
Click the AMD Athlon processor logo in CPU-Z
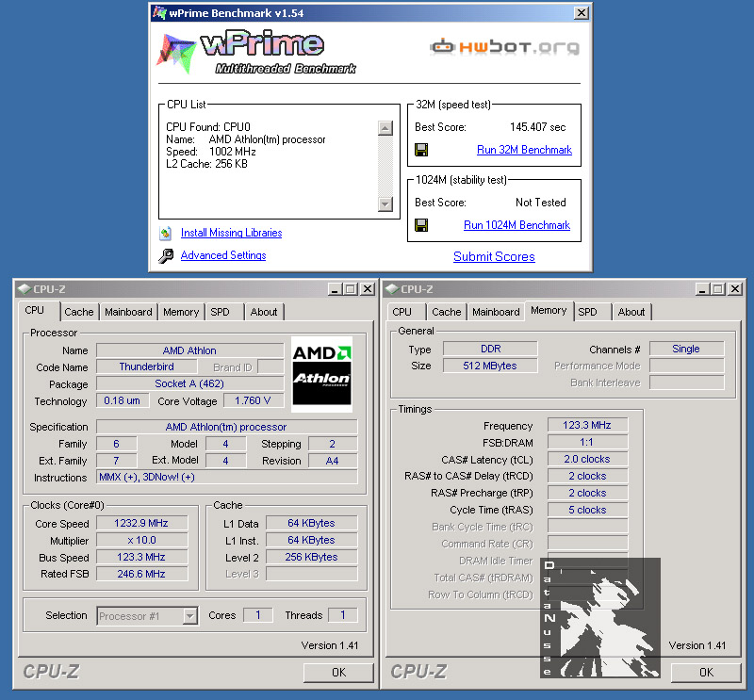321,374
